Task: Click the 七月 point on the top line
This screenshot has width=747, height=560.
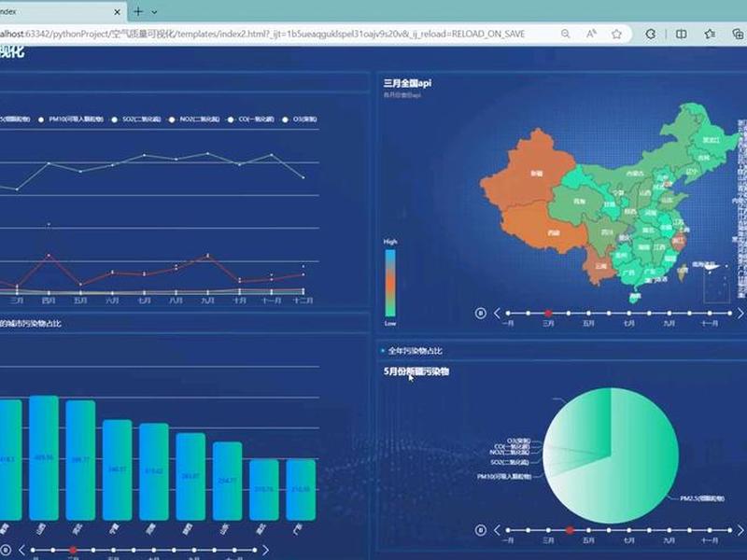Action: click(x=145, y=155)
